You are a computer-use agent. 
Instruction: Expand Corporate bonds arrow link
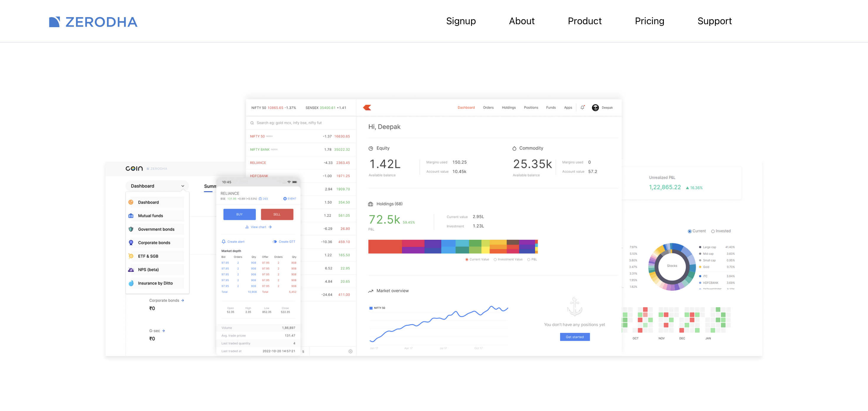click(183, 301)
